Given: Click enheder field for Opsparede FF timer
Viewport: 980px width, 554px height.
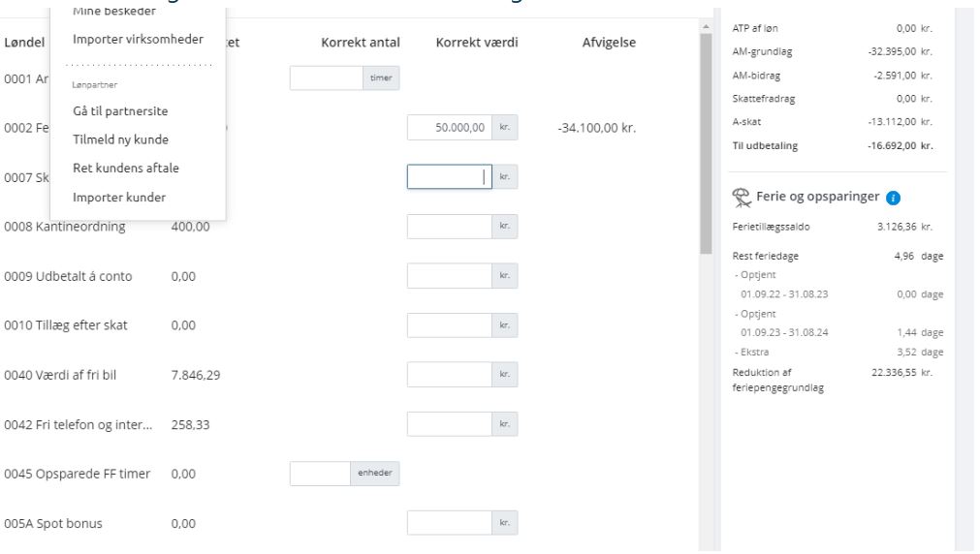Looking at the screenshot, I should 320,474.
